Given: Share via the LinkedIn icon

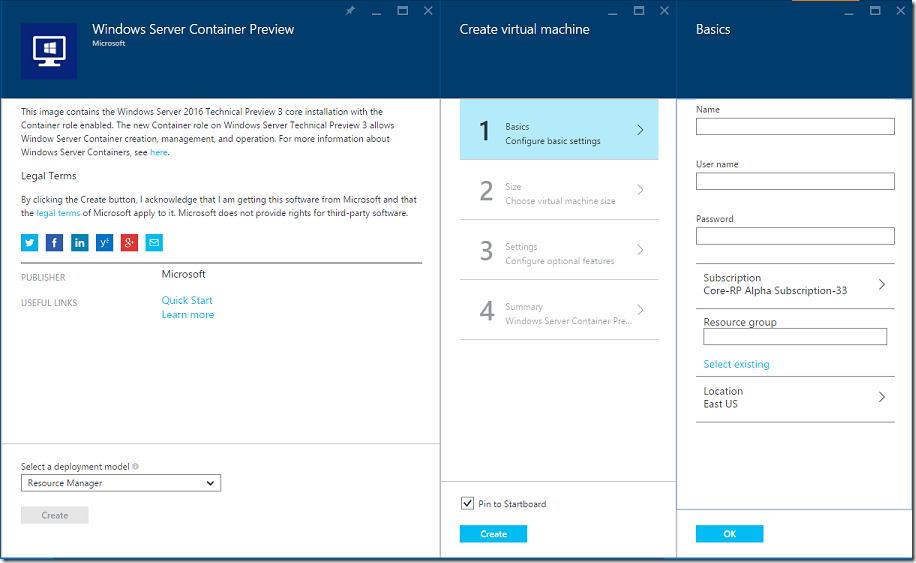Looking at the screenshot, I should [x=79, y=242].
